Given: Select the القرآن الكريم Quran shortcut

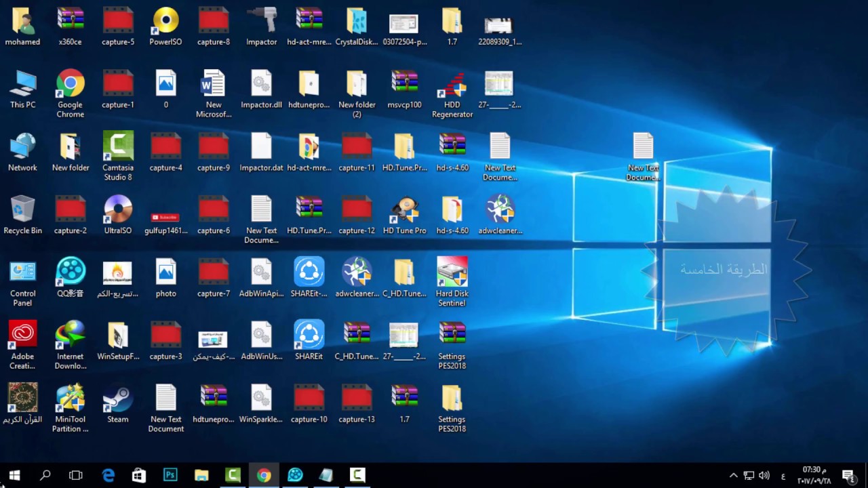Looking at the screenshot, I should (x=22, y=403).
